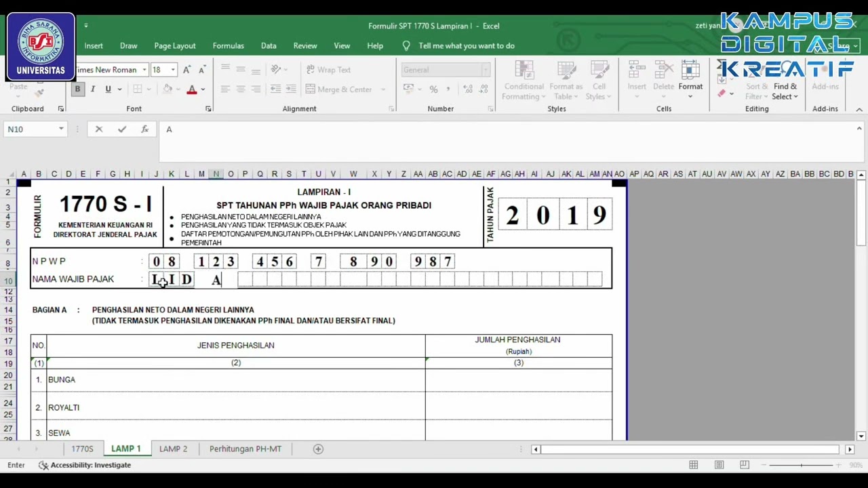This screenshot has height=488, width=868.
Task: Open the View ribbon tab
Action: (x=342, y=45)
